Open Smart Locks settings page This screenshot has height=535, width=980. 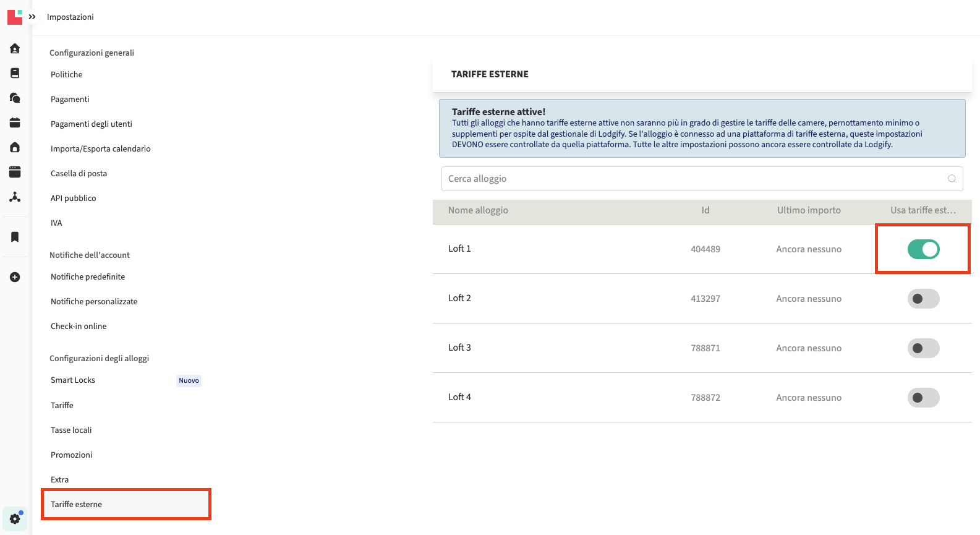[x=73, y=380]
